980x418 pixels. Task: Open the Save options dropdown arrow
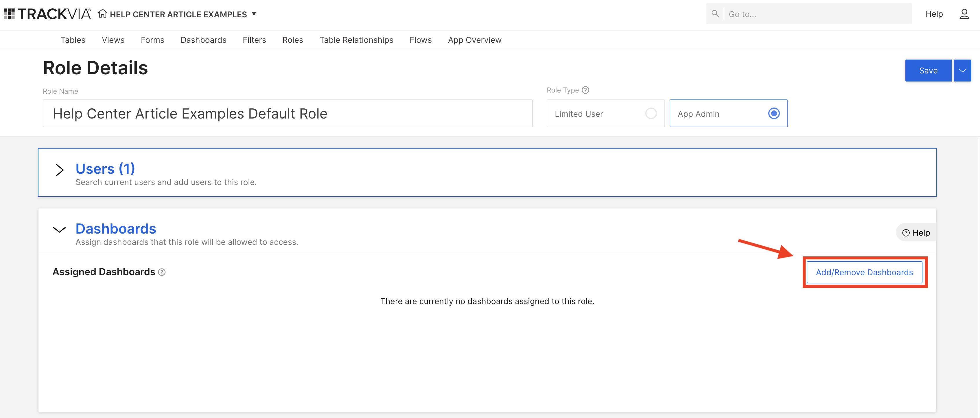point(962,70)
